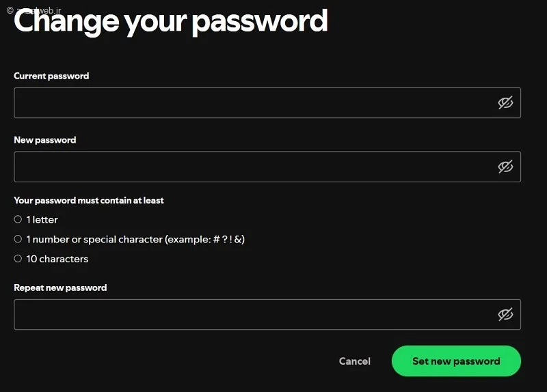Toggle visibility of the New password field
This screenshot has height=392, width=547.
pos(505,167)
